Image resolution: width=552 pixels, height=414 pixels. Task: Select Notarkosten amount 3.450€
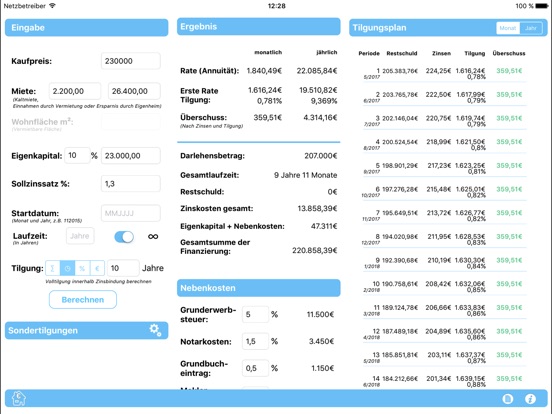pyautogui.click(x=321, y=341)
